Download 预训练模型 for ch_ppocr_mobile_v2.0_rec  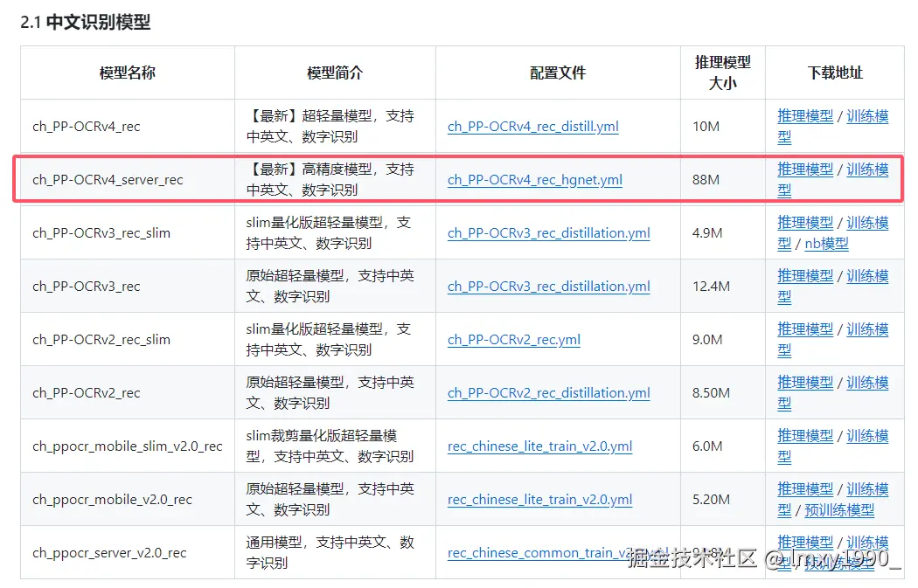point(839,509)
